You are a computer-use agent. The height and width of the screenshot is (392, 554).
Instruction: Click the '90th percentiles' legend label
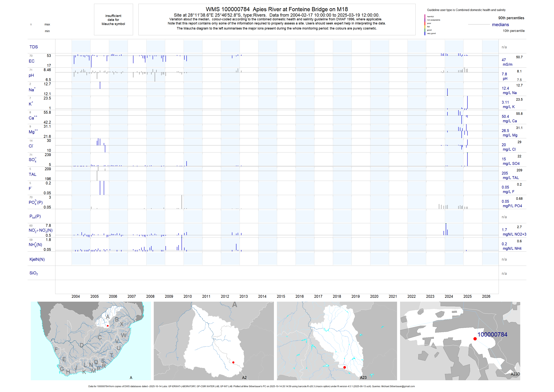(x=511, y=18)
